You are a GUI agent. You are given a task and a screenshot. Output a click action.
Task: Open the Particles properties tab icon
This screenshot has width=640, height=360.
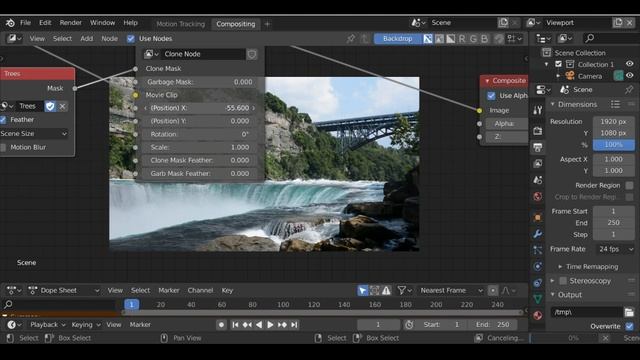[538, 250]
